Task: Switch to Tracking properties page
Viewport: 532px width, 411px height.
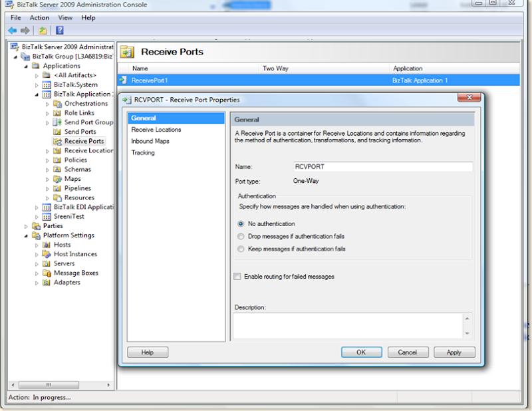Action: pos(143,153)
